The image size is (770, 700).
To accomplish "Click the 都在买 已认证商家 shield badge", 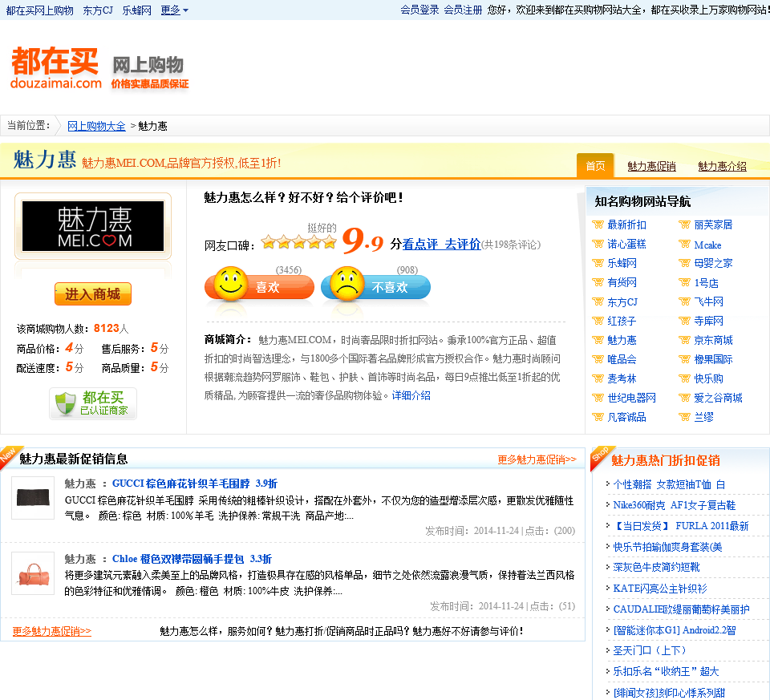I will click(93, 403).
